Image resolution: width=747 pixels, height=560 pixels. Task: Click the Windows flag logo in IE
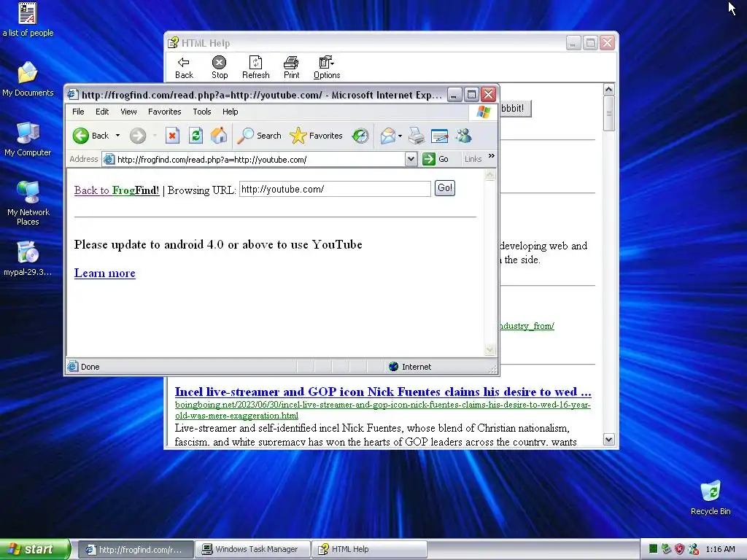coord(483,112)
